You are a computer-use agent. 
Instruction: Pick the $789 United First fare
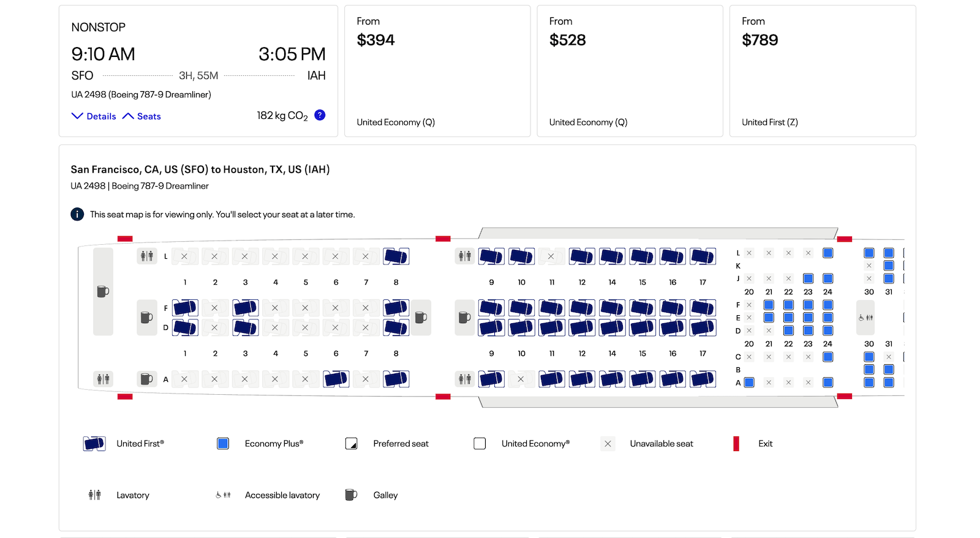822,71
